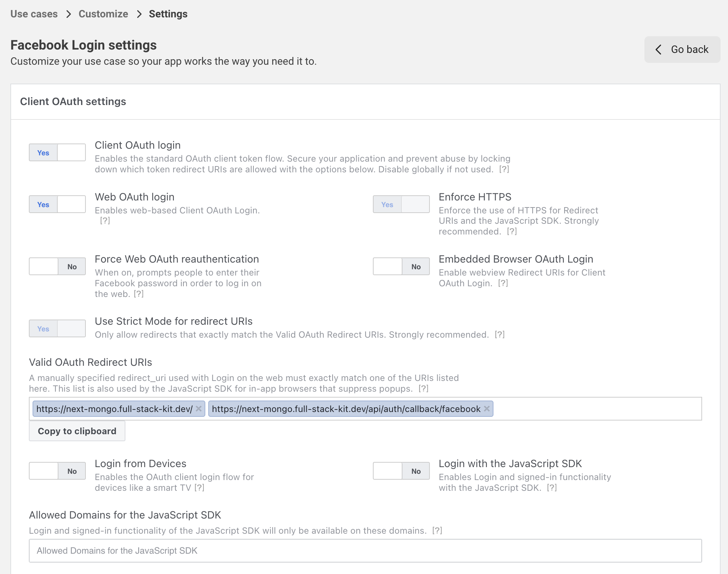Open help [?] for Login with JavaScript SDK

point(552,488)
